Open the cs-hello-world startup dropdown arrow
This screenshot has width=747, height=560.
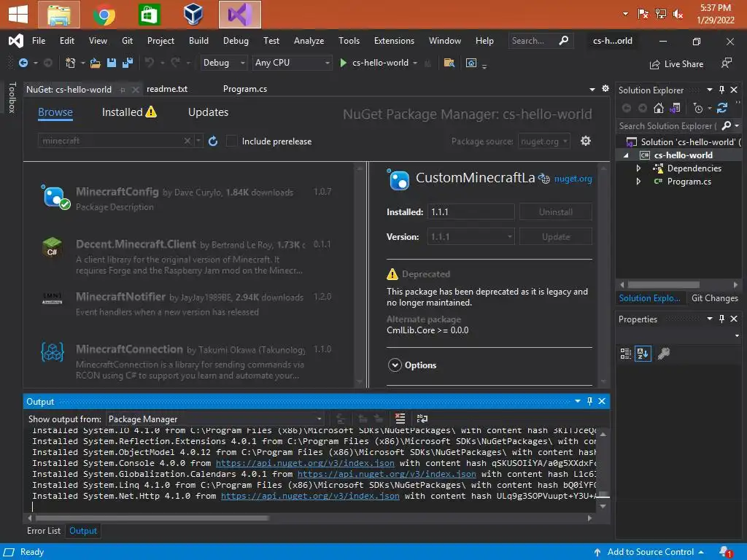415,63
